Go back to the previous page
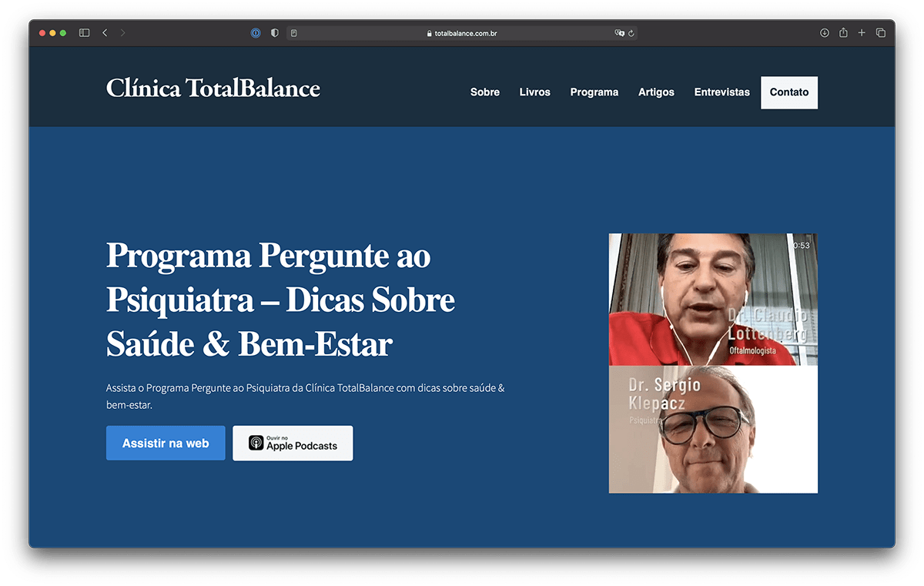924x586 pixels. click(x=105, y=33)
